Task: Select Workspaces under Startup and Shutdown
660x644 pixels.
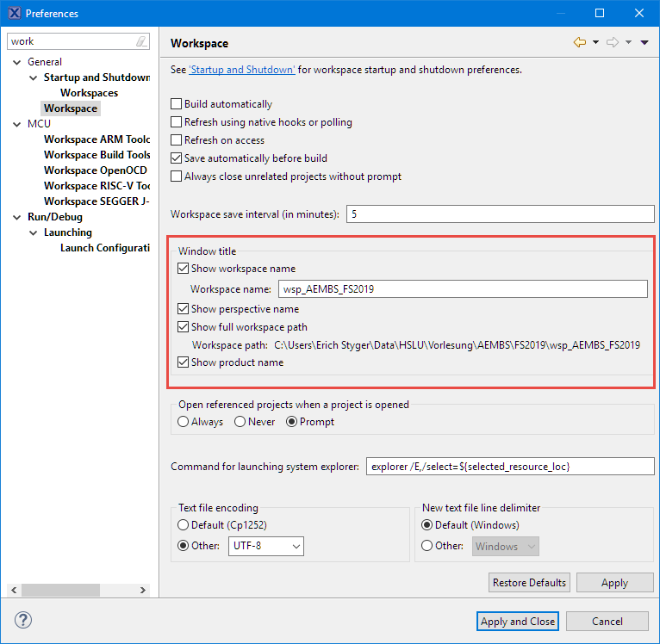Action: click(x=89, y=93)
